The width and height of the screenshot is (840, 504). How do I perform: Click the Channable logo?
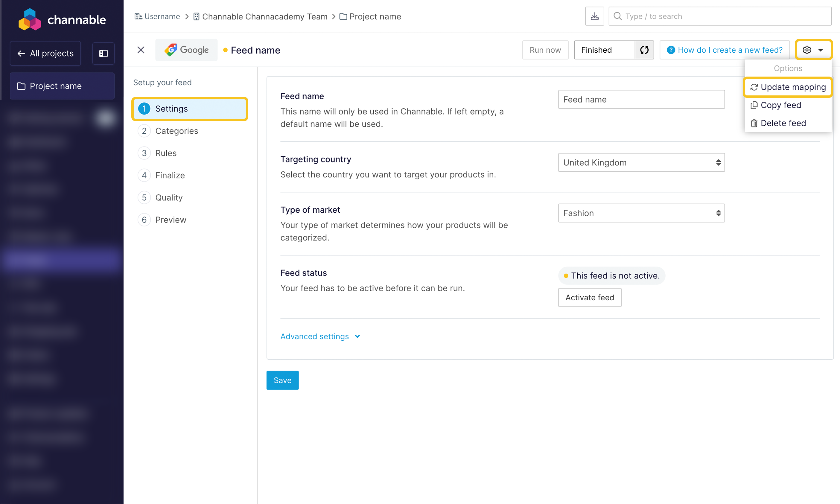click(x=62, y=19)
